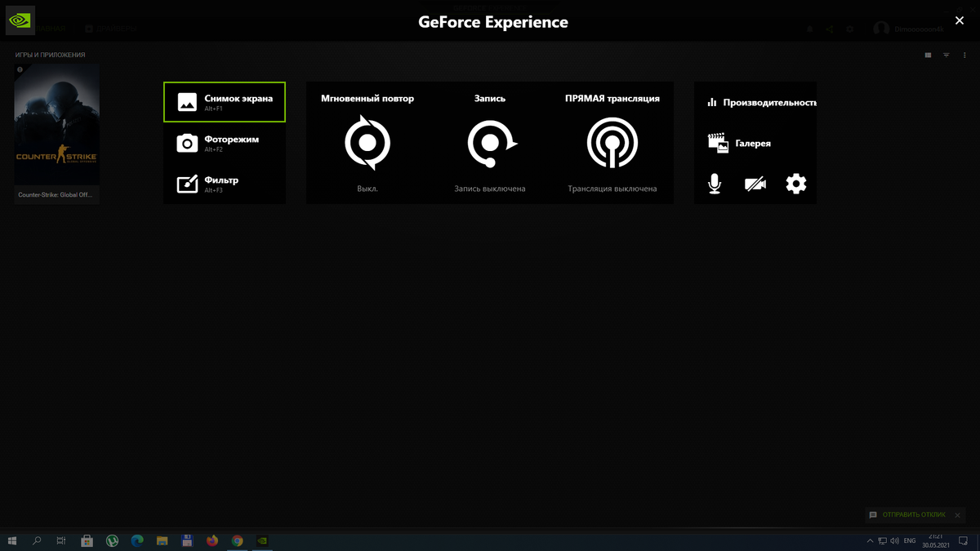Click the Запись heading
This screenshot has width=980, height=551.
coord(490,99)
